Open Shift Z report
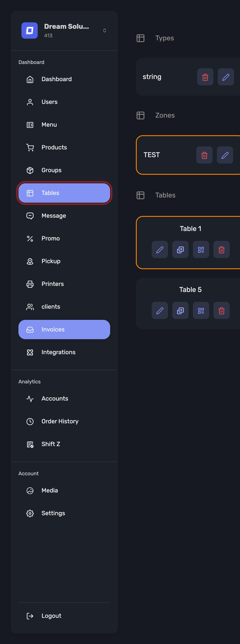Screen dimensions: 240x644 pos(64,444)
